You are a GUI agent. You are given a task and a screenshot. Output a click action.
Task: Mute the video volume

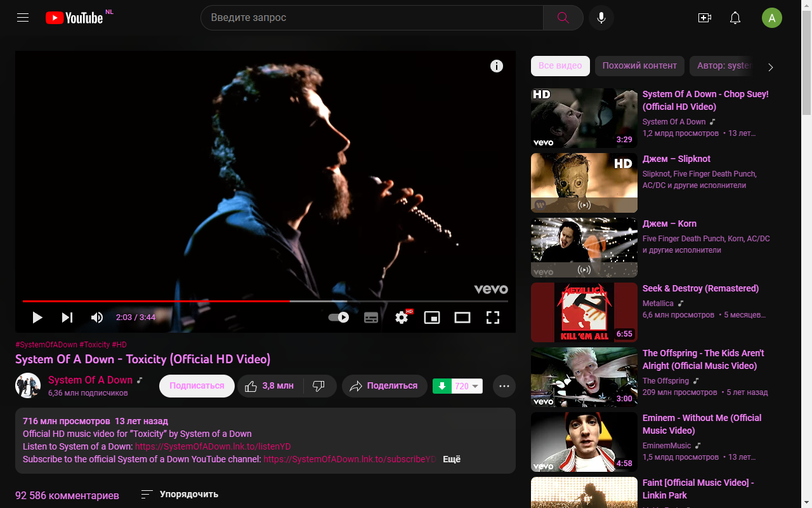[x=97, y=317]
